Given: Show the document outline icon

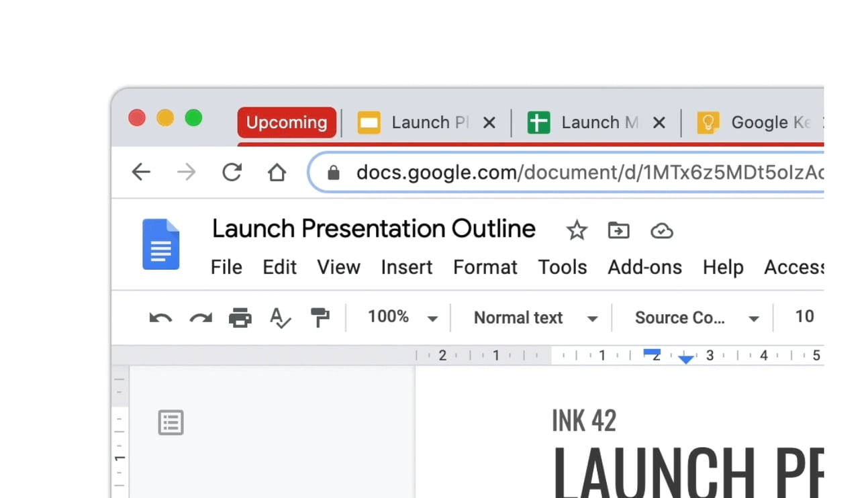Looking at the screenshot, I should pos(171,421).
